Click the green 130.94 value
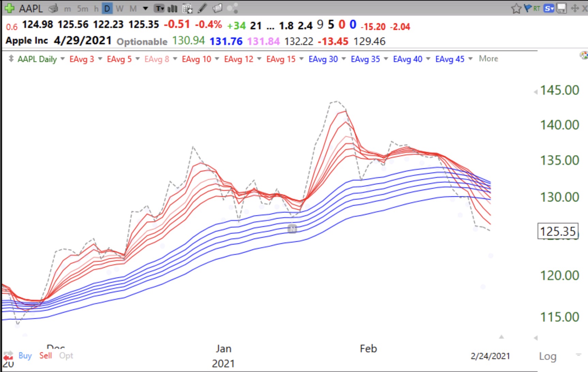588x372 pixels. pyautogui.click(x=188, y=41)
